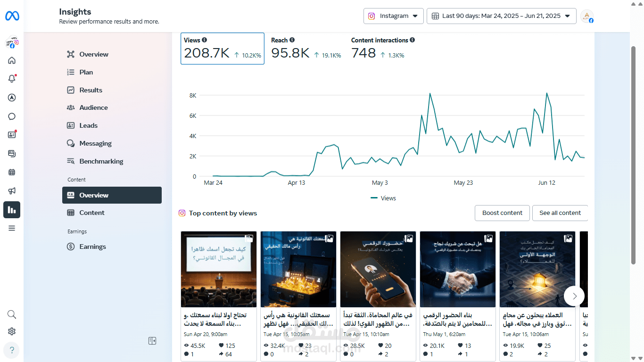
Task: Open the Leads section
Action: (x=112, y=125)
